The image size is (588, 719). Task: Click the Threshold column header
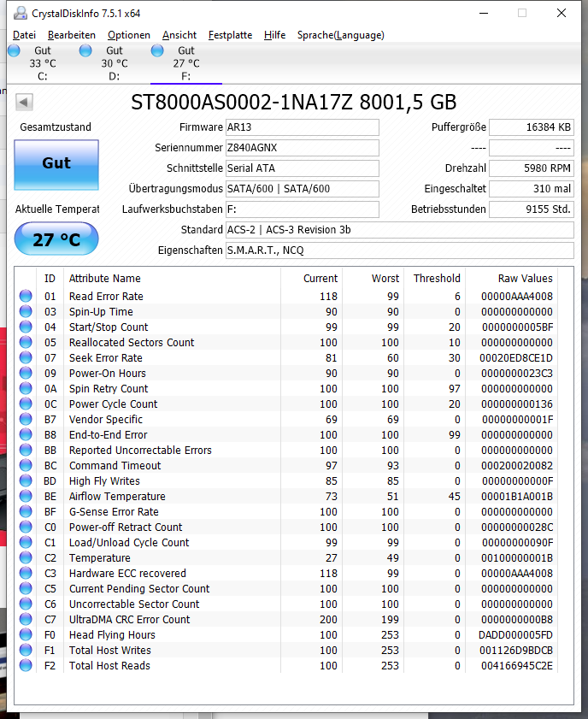pos(437,279)
